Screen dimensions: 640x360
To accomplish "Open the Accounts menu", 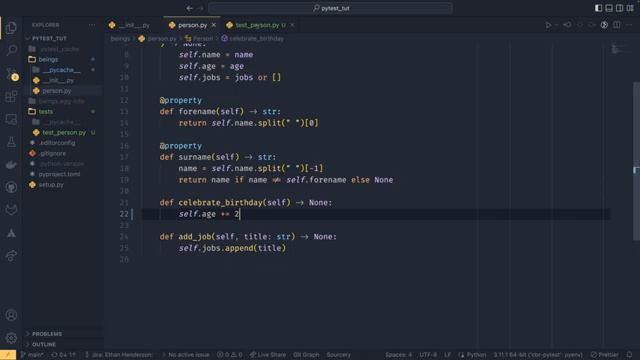I will [x=11, y=315].
